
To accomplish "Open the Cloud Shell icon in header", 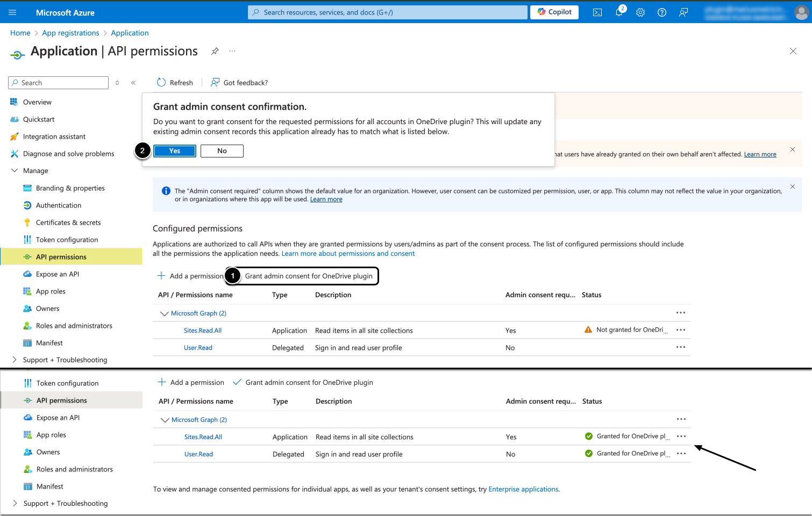I will click(597, 12).
